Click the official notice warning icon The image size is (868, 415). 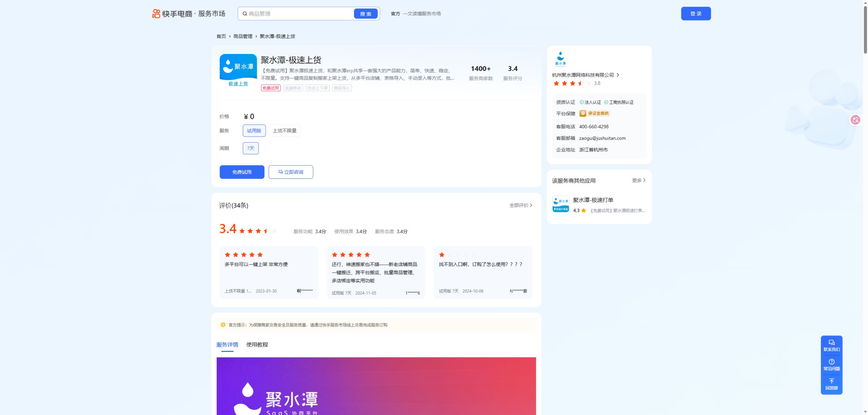223,325
